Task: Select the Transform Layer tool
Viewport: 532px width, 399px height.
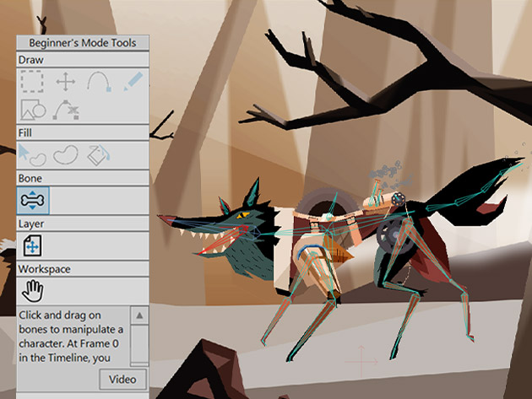Action: [33, 245]
